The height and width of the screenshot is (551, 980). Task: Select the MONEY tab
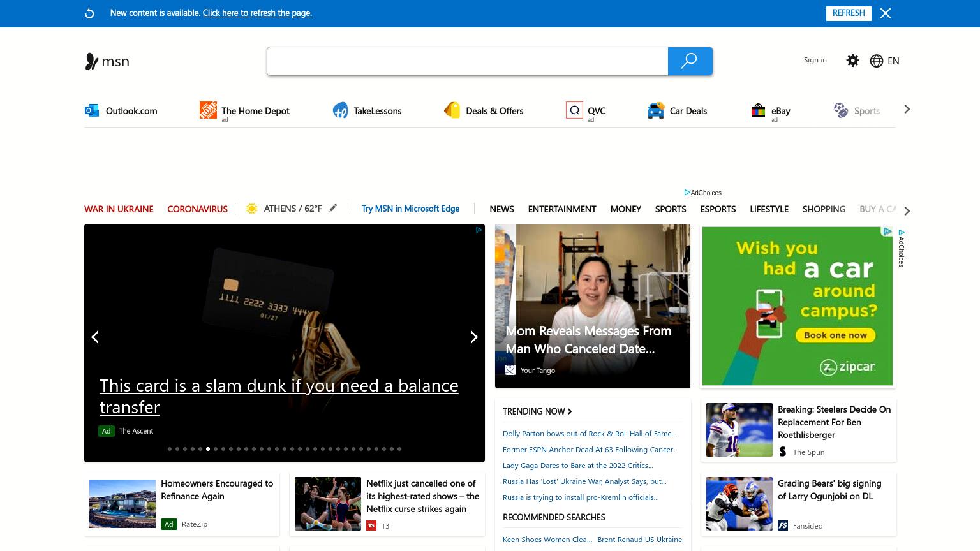tap(625, 209)
